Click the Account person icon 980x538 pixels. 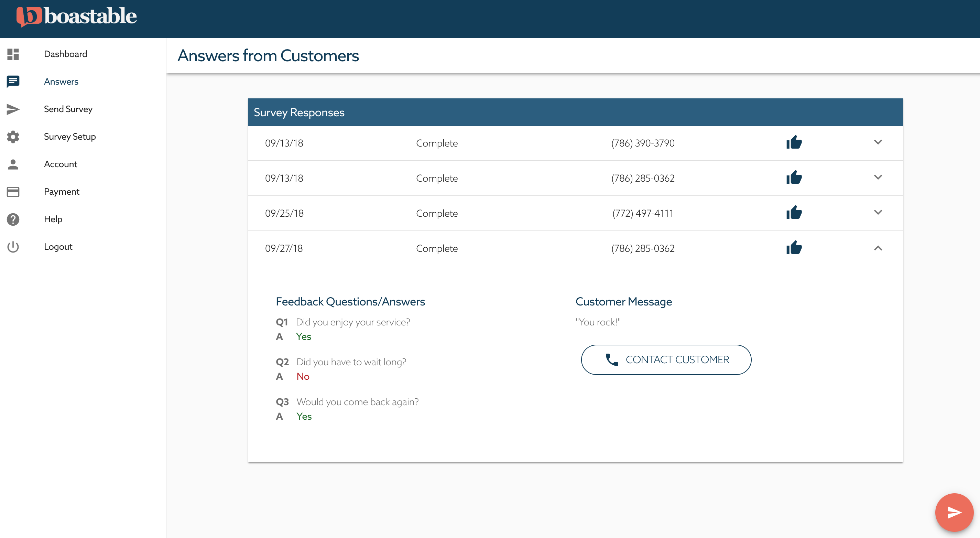click(x=13, y=164)
